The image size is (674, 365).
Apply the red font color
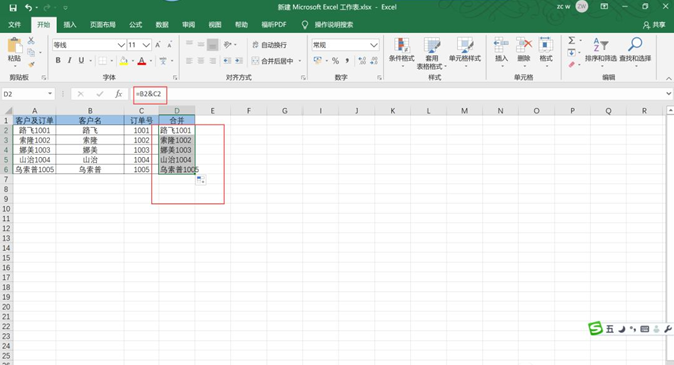pos(142,61)
